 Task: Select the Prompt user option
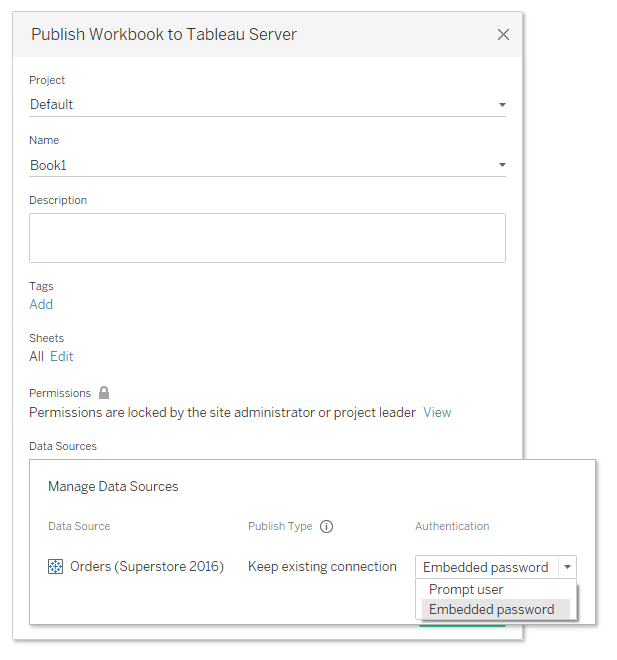click(466, 589)
